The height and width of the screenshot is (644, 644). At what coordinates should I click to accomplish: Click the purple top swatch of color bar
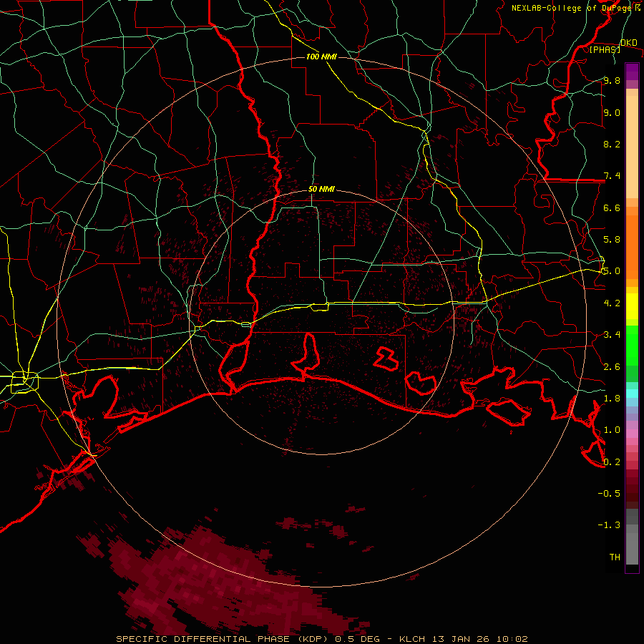coord(632,72)
